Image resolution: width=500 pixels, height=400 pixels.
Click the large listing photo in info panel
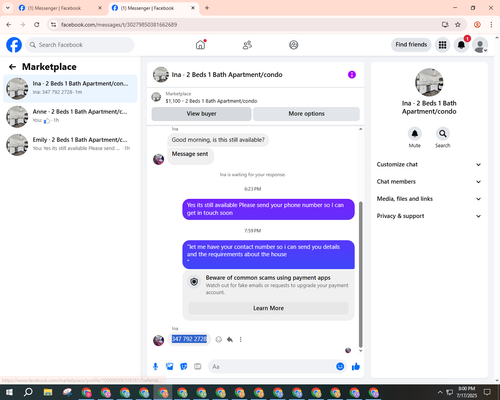pos(429,82)
